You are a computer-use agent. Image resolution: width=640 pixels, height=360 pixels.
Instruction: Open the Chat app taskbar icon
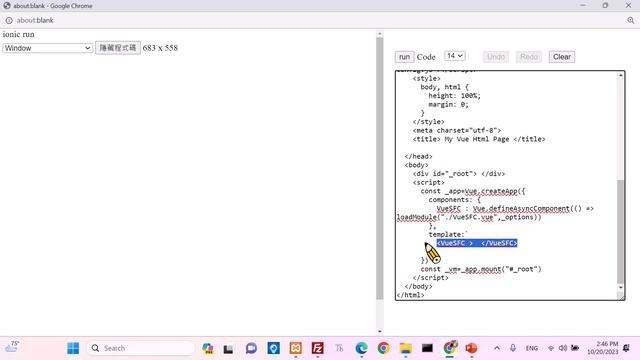click(251, 348)
